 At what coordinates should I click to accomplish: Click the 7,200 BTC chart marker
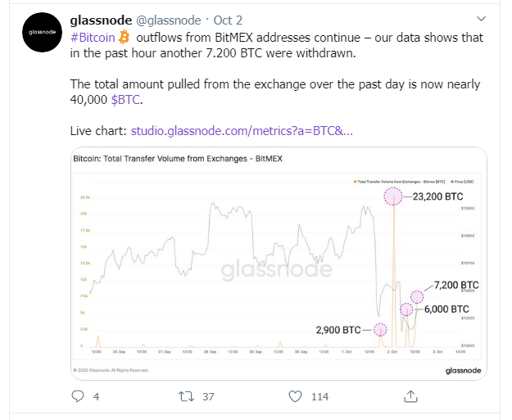coord(417,296)
